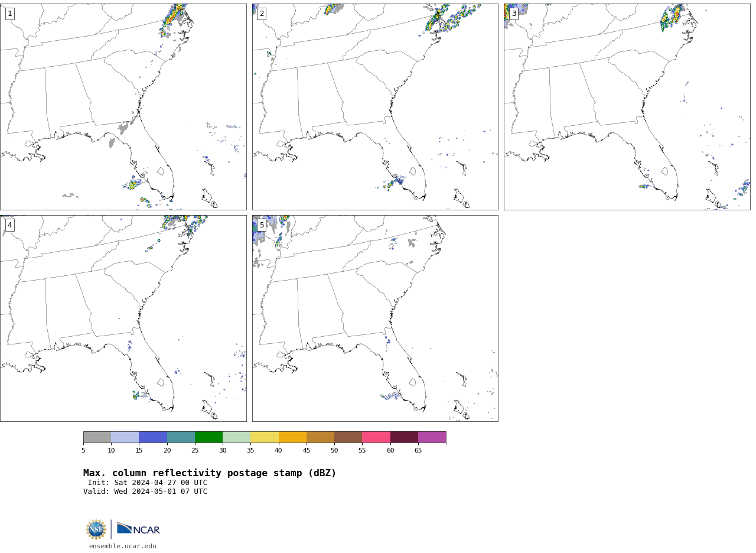
Task: Click the teal 20-25 dBZ swatch
Action: 181,437
